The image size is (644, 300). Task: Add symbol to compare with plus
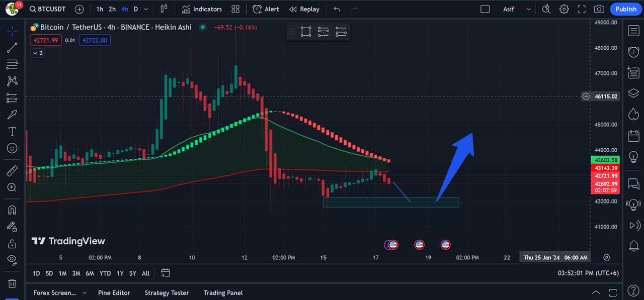79,9
